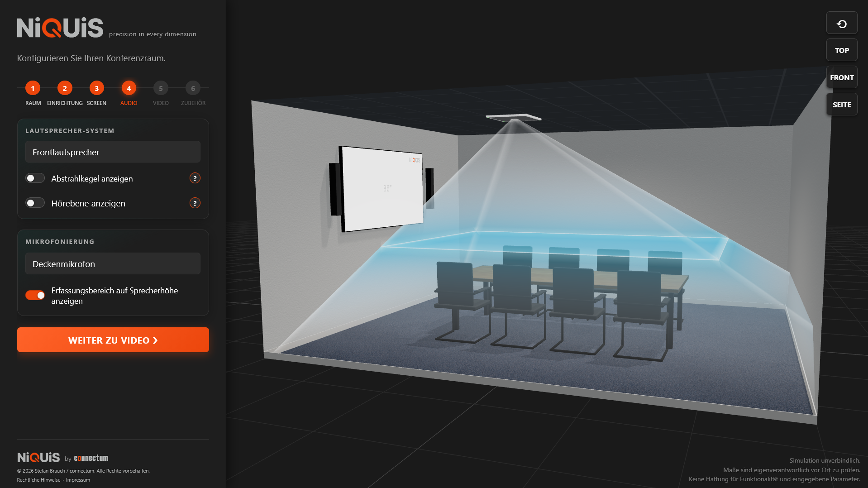This screenshot has height=488, width=868.
Task: Open Impressum link
Action: [x=78, y=480]
